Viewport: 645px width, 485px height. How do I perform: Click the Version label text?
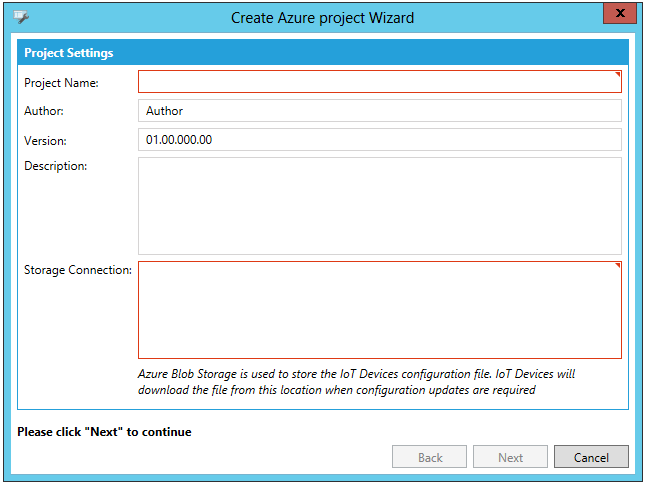click(x=45, y=141)
